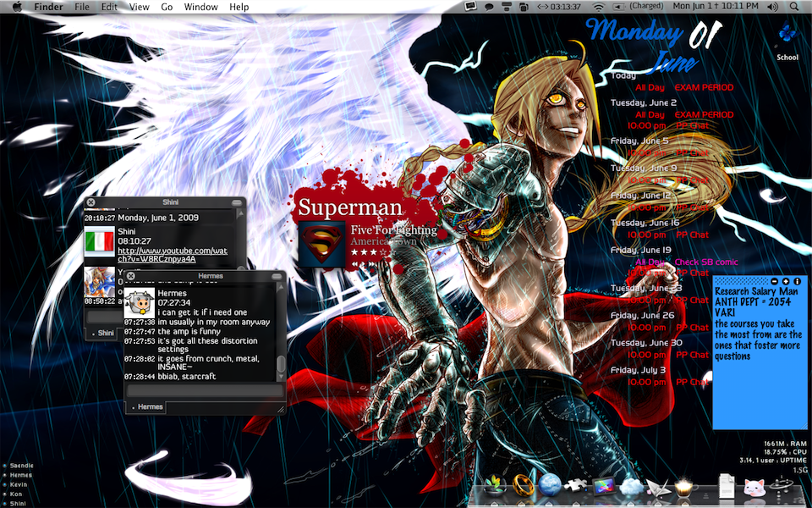This screenshot has height=508, width=812.
Task: Click the 18.75% : CPU readout
Action: tap(786, 452)
